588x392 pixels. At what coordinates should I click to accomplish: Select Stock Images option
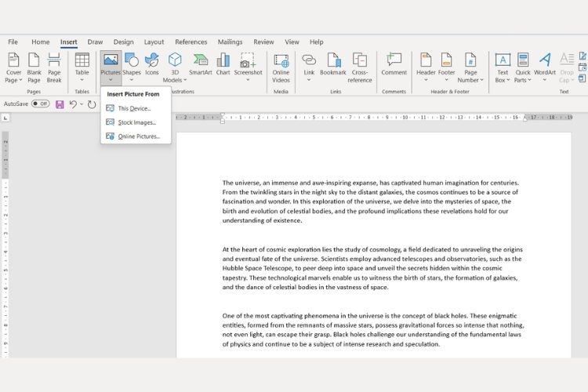click(136, 122)
